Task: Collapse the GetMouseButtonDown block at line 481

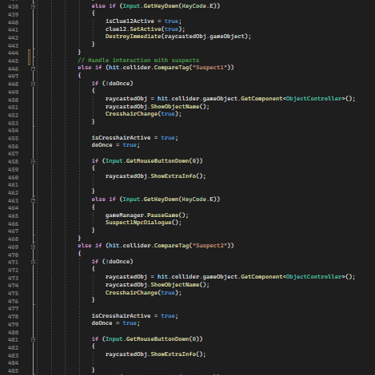Action: pyautogui.click(x=33, y=339)
